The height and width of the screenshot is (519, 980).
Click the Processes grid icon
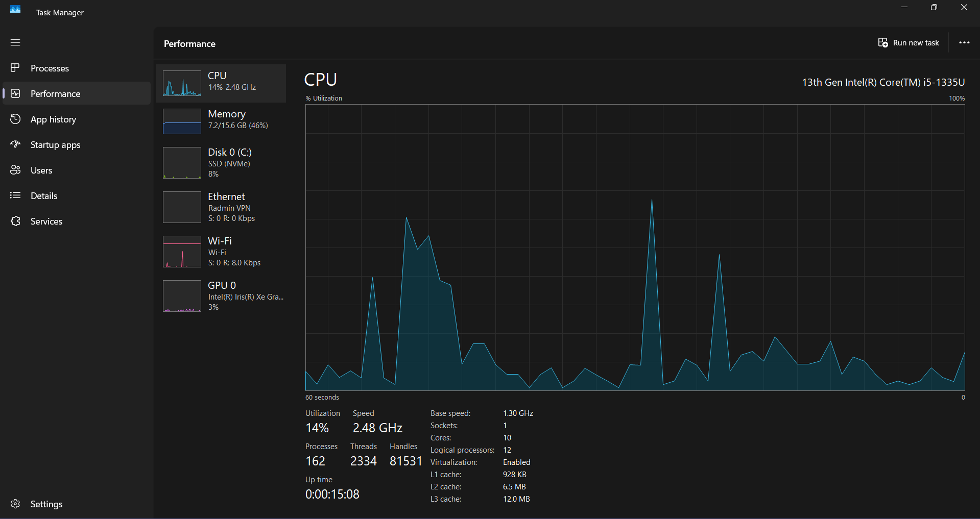click(x=15, y=68)
